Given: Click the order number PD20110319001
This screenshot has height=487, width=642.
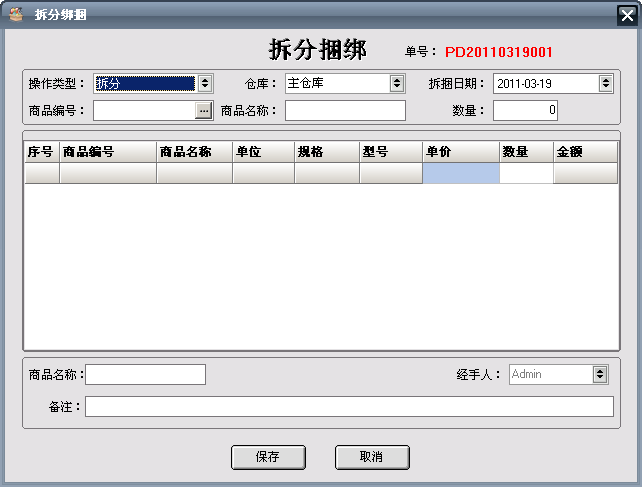Looking at the screenshot, I should pos(499,52).
